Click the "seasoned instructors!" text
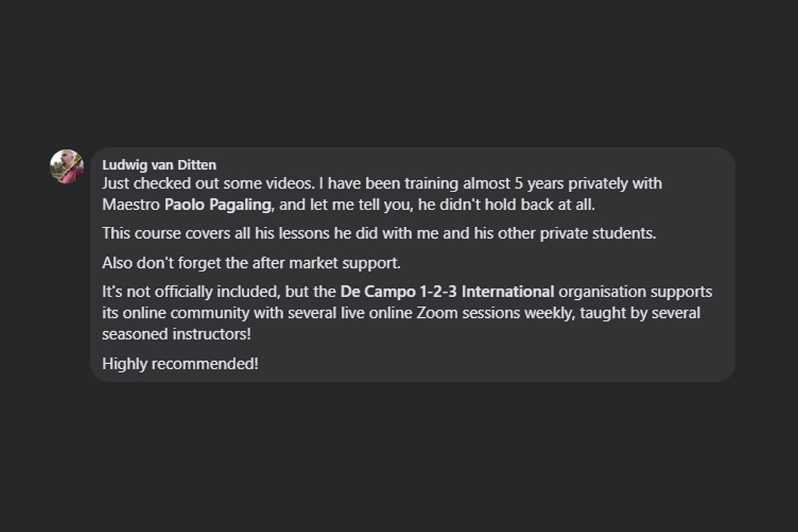 (176, 334)
